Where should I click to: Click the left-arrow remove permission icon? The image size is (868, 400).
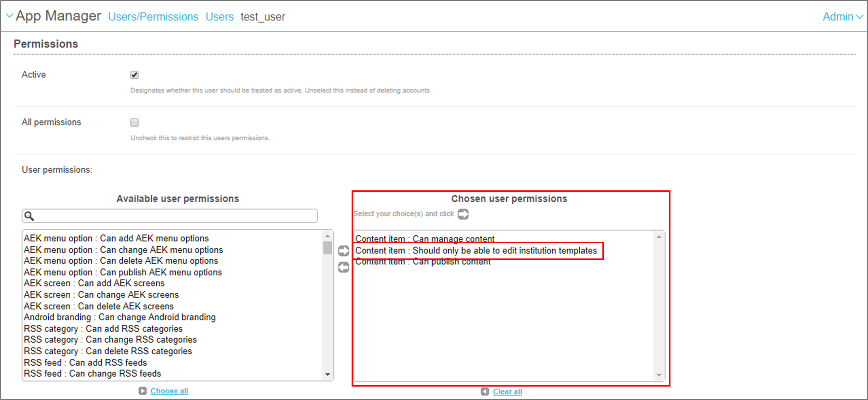[344, 267]
